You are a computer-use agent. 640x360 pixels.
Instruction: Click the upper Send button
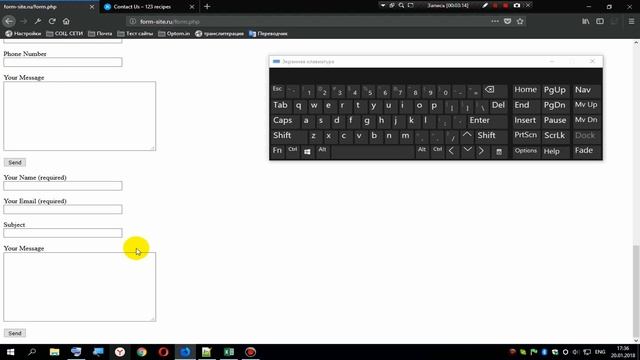[15, 162]
